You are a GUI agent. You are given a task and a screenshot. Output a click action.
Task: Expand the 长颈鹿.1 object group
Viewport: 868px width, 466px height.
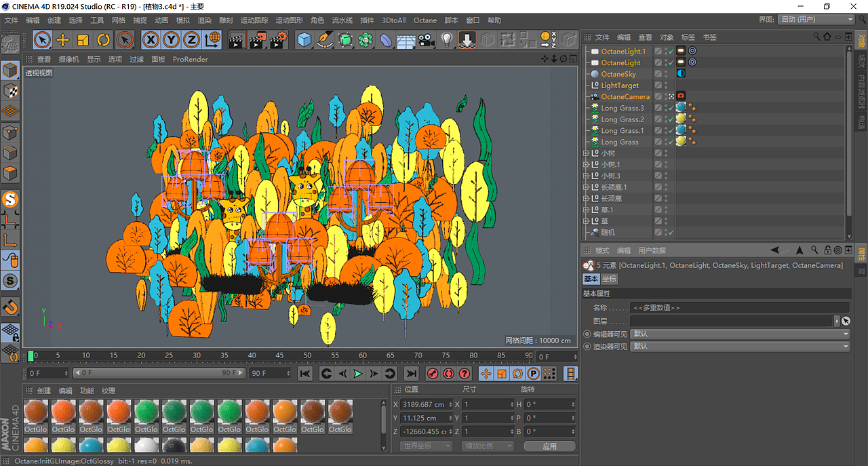point(586,187)
